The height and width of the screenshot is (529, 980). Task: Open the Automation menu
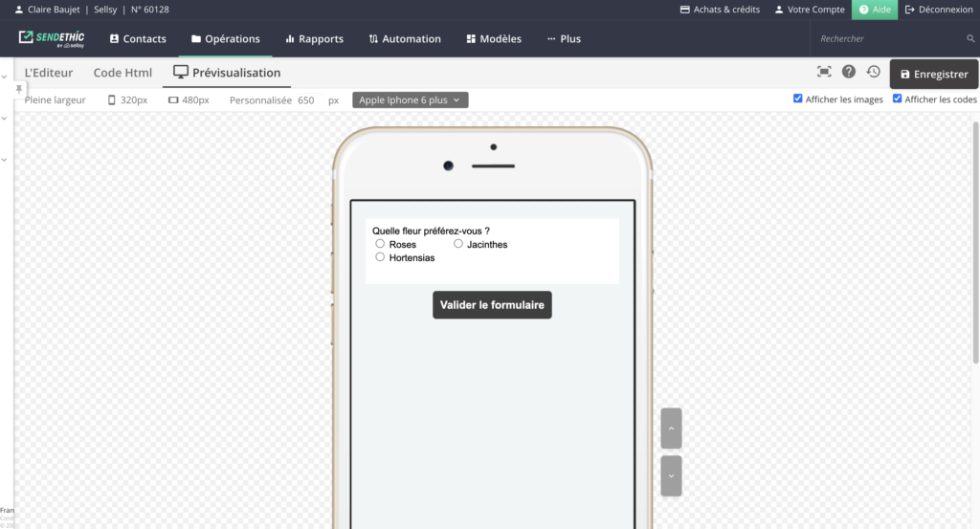point(405,38)
